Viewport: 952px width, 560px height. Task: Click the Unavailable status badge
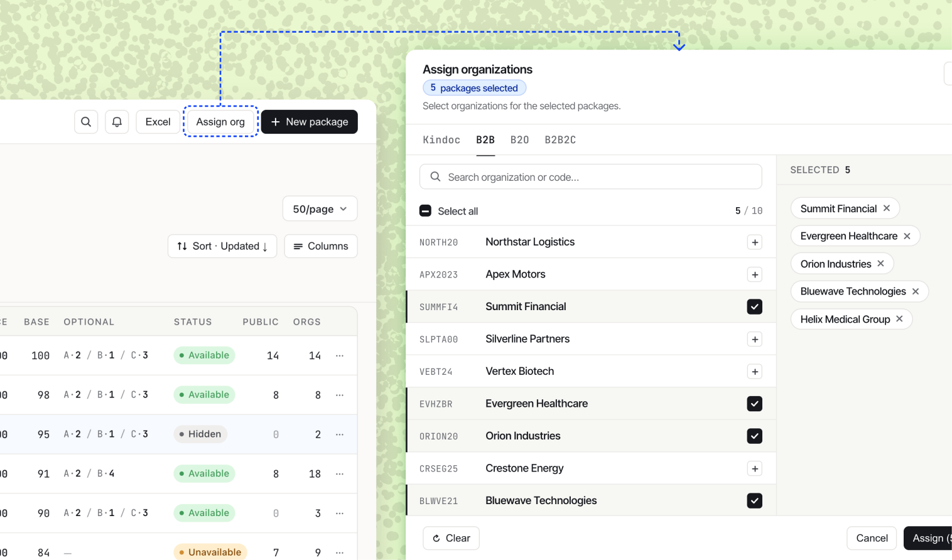pyautogui.click(x=210, y=552)
